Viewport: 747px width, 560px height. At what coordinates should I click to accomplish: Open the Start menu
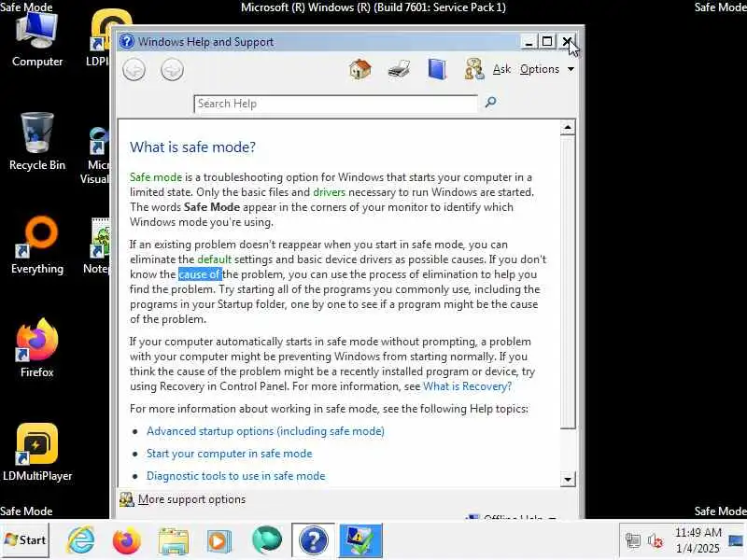click(x=25, y=540)
